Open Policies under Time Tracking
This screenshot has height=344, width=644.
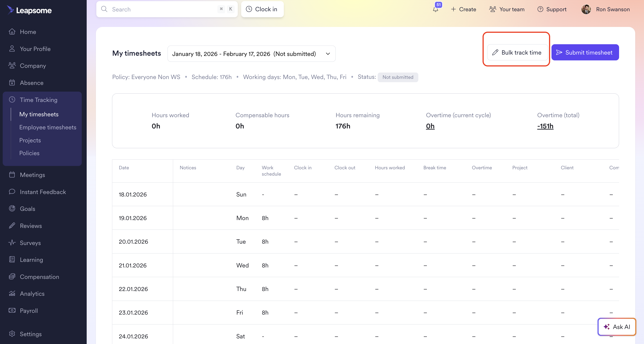[29, 153]
